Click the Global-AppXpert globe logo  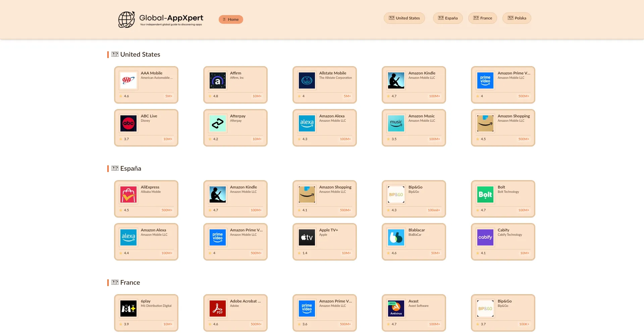point(126,19)
